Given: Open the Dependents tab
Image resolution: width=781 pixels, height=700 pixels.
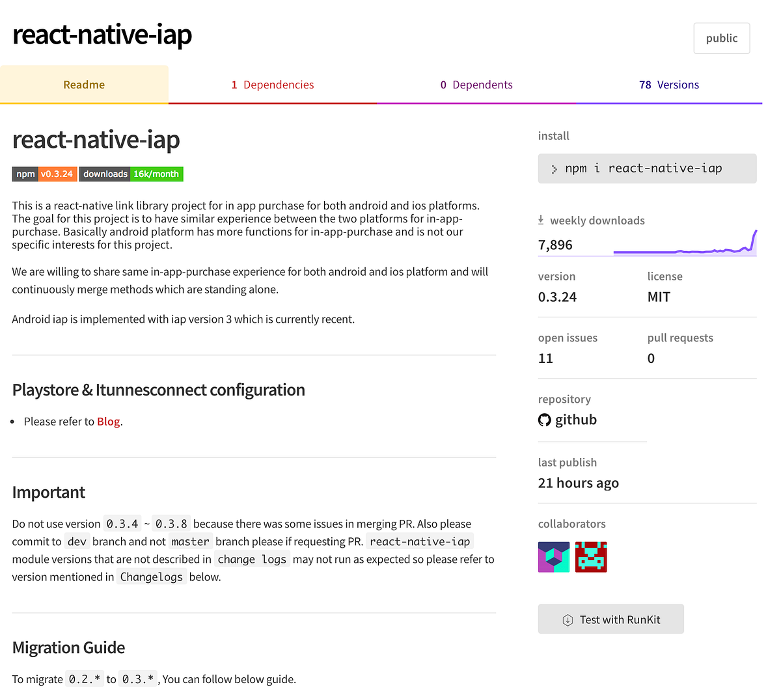Looking at the screenshot, I should (476, 85).
